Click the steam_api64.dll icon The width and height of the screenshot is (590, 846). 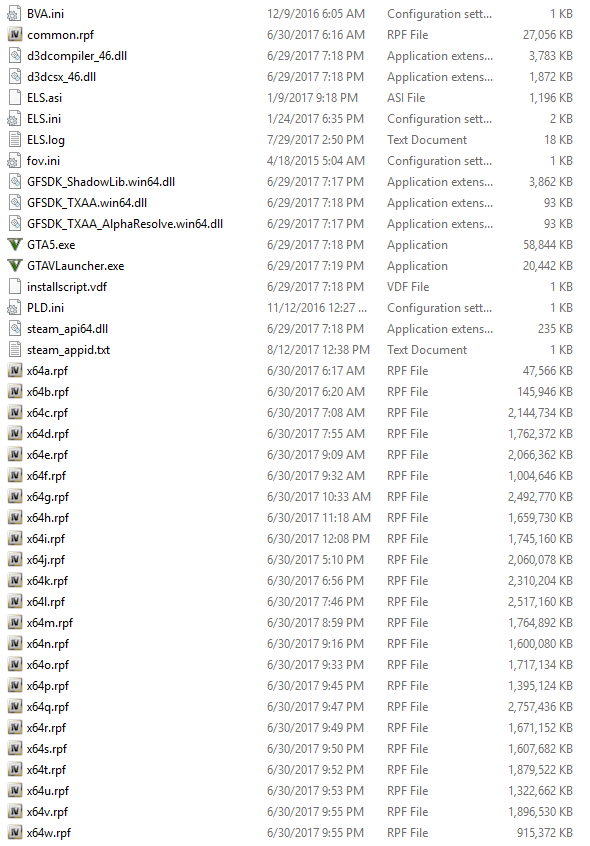click(x=15, y=329)
